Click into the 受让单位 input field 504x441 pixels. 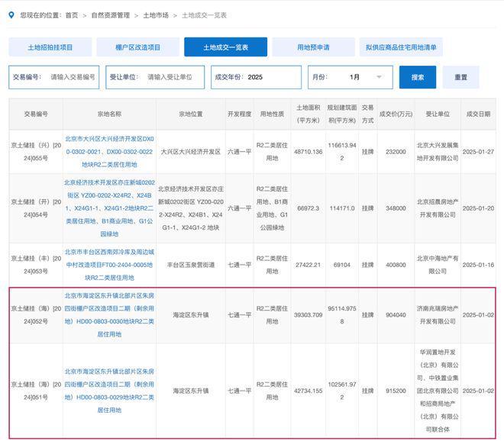(174, 77)
